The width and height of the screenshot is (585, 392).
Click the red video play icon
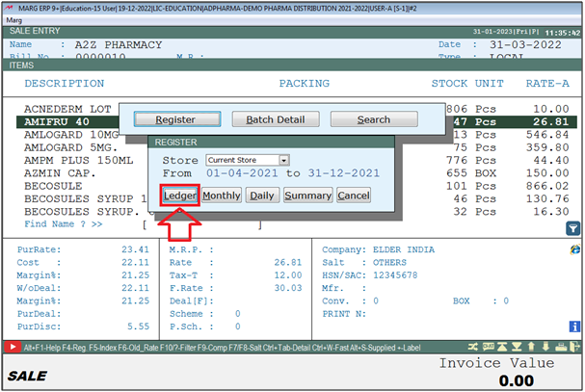tap(13, 348)
